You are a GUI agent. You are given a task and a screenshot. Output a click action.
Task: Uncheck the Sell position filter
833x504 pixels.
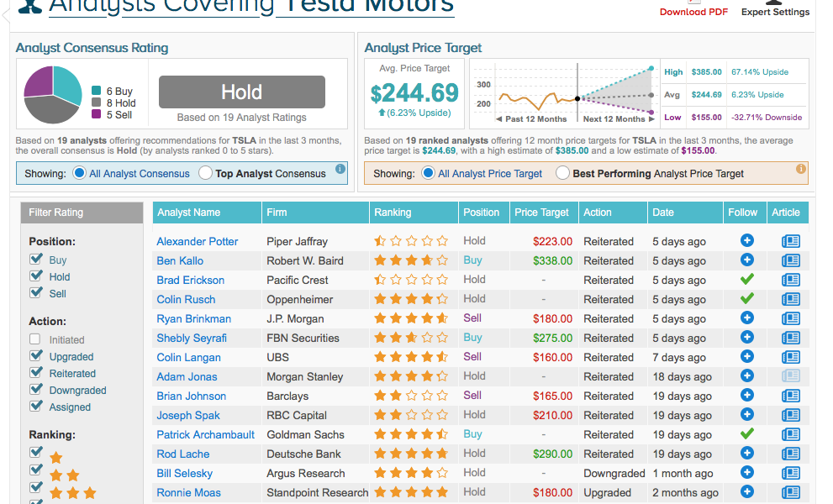pyautogui.click(x=35, y=293)
